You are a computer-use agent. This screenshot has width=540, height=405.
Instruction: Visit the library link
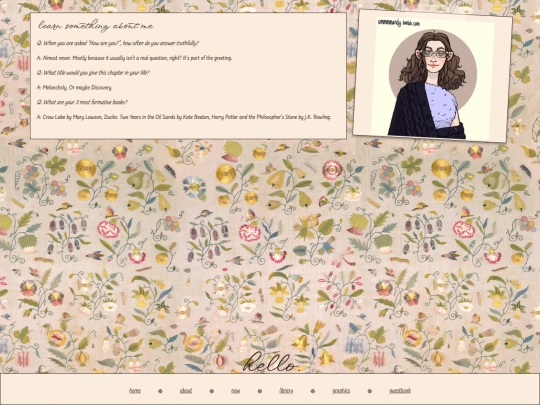(286, 391)
